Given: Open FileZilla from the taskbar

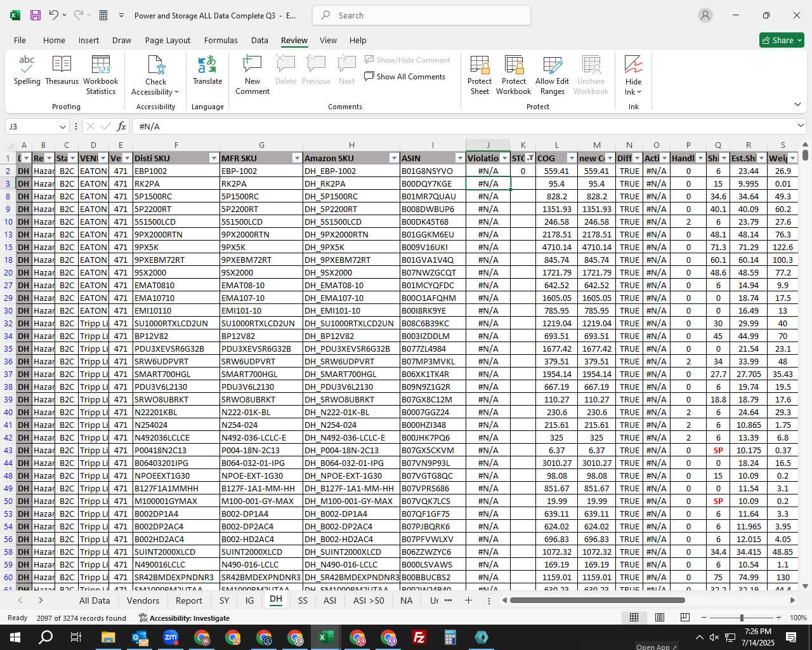Looking at the screenshot, I should click(419, 637).
